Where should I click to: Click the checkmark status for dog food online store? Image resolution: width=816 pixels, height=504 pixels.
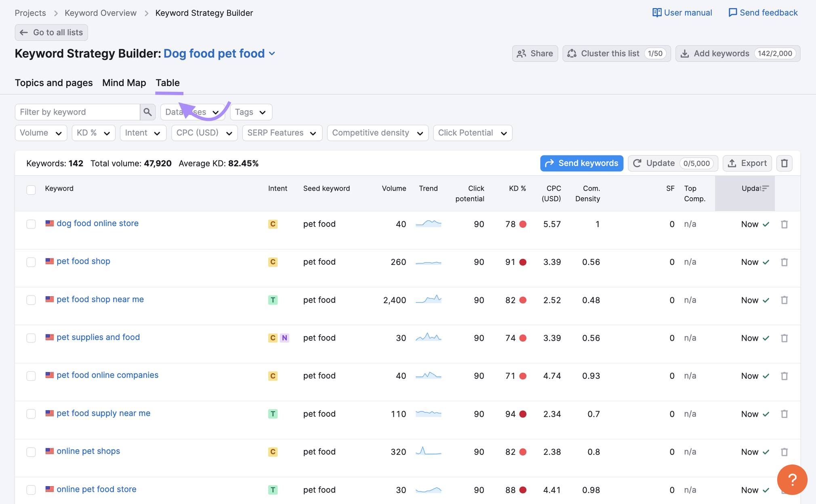pos(766,224)
